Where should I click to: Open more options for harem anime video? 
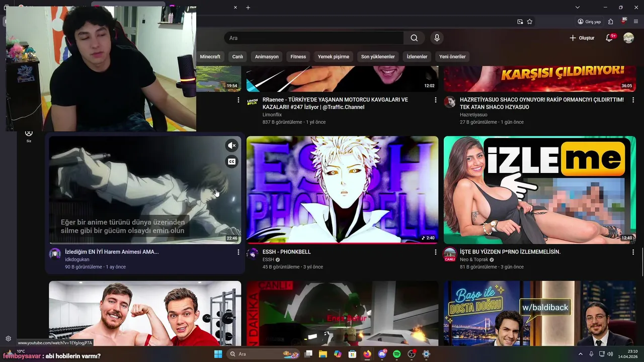[238, 252]
